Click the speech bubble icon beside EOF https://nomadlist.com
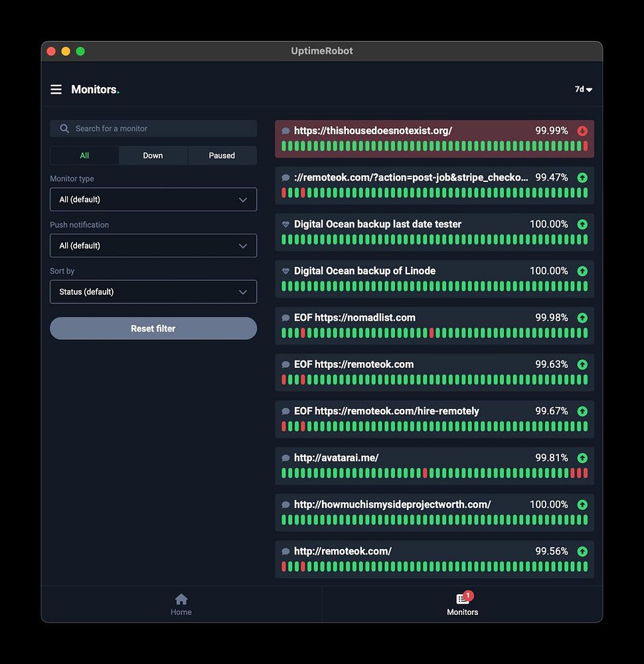 pos(285,317)
